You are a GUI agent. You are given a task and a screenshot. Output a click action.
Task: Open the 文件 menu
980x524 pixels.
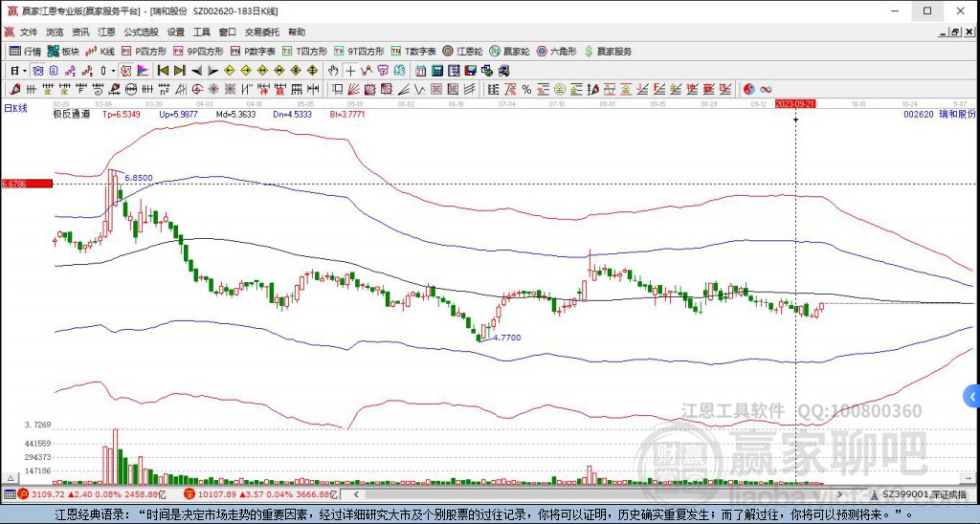pyautogui.click(x=28, y=32)
